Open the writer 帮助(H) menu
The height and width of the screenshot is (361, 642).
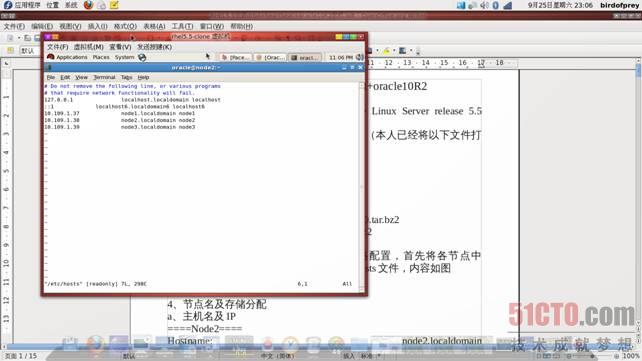(x=241, y=26)
